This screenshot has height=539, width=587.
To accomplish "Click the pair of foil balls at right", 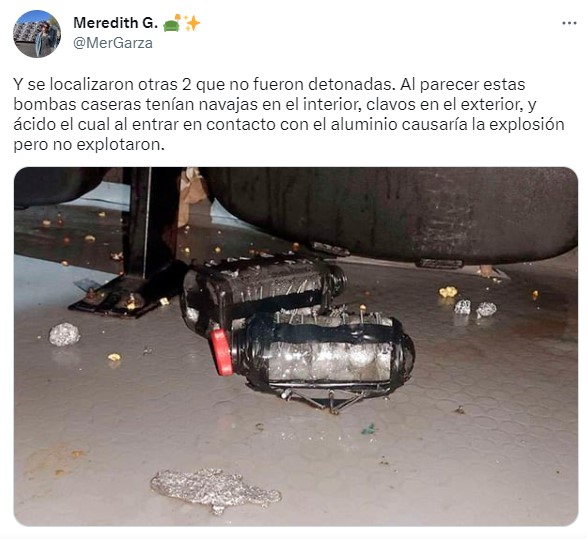I will [x=475, y=308].
